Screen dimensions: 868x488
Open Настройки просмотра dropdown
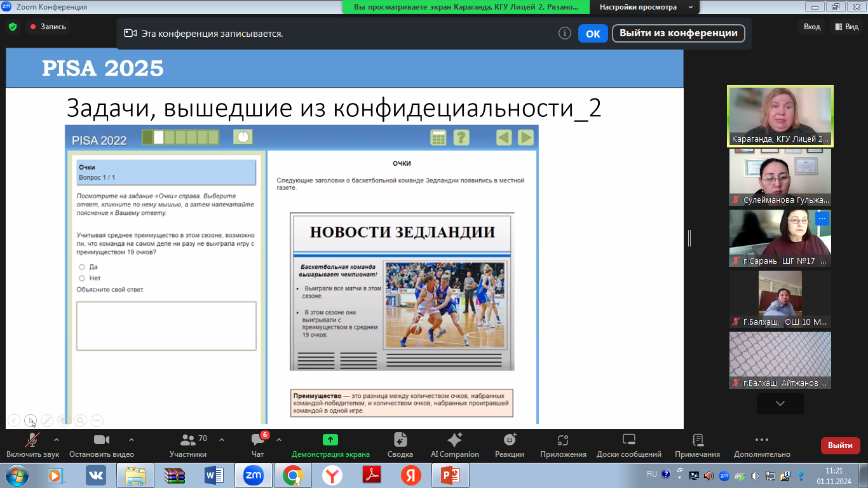click(646, 7)
